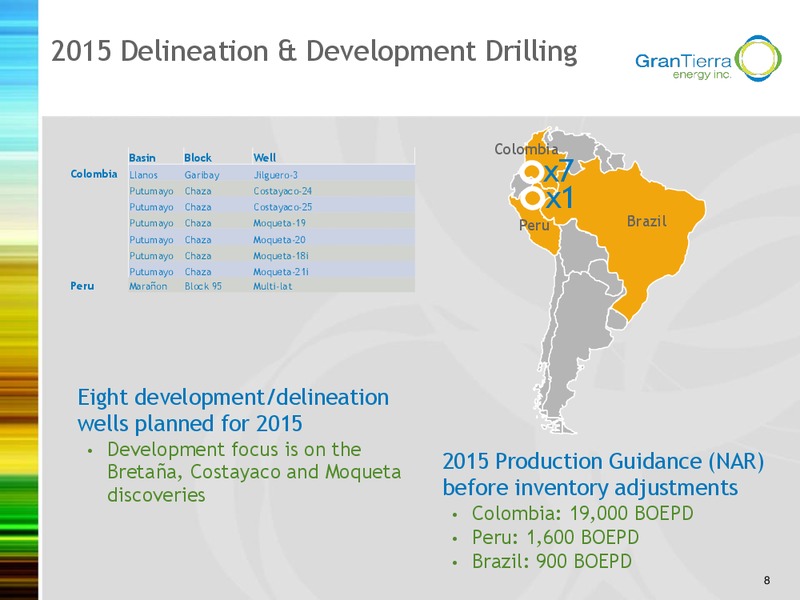
Task: Select heading 'Eight development/delineation wells planned for 2015'
Action: 233,410
